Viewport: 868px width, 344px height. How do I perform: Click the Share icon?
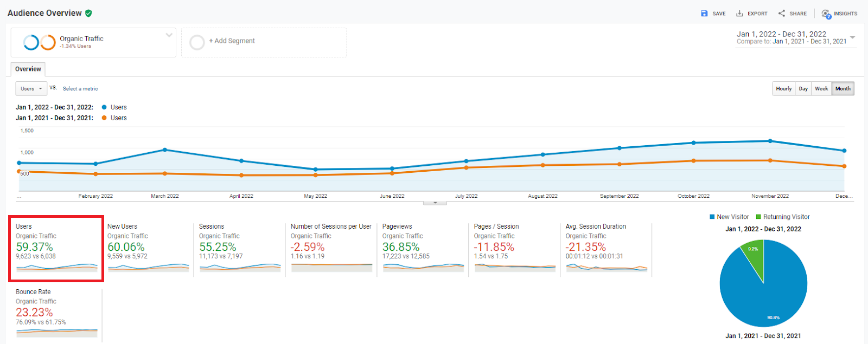(782, 14)
